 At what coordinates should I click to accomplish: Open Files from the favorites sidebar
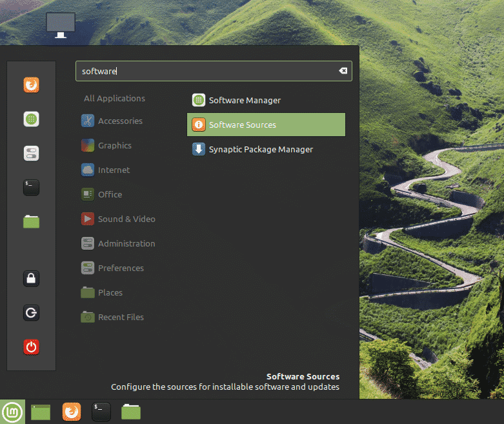pyautogui.click(x=31, y=222)
